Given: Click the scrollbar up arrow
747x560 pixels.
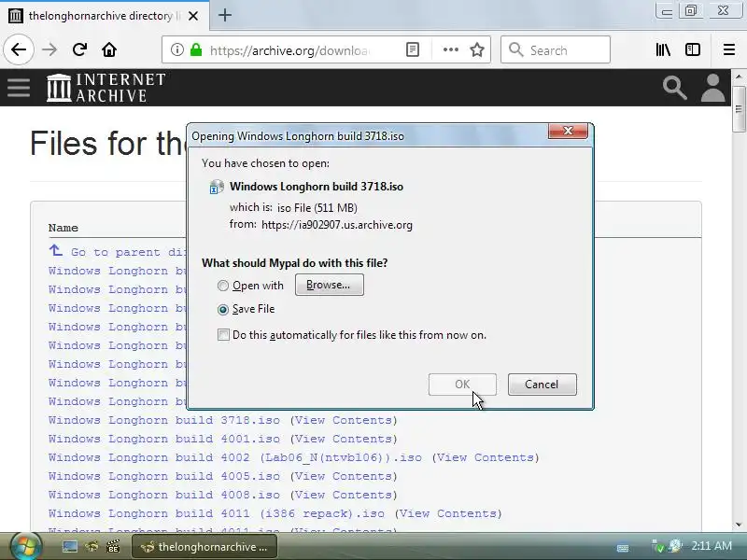Looking at the screenshot, I should (x=739, y=77).
